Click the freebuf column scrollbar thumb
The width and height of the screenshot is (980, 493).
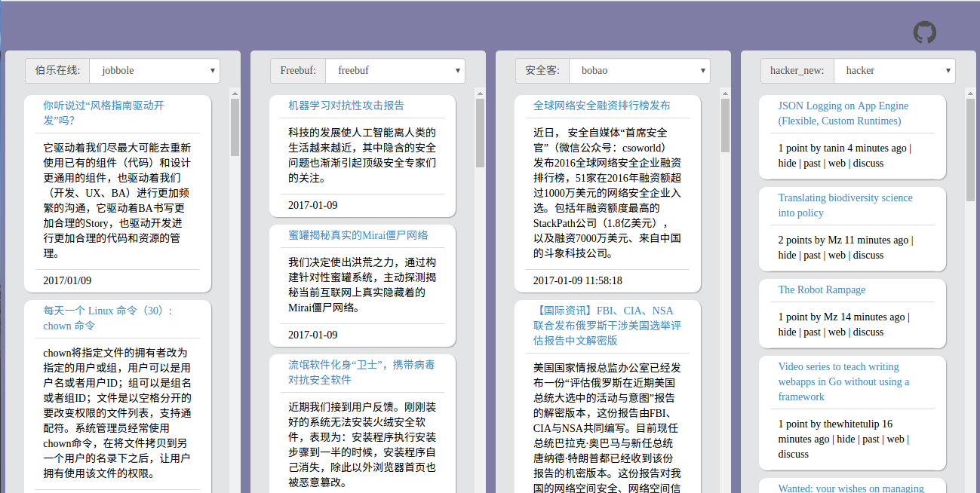[480, 133]
